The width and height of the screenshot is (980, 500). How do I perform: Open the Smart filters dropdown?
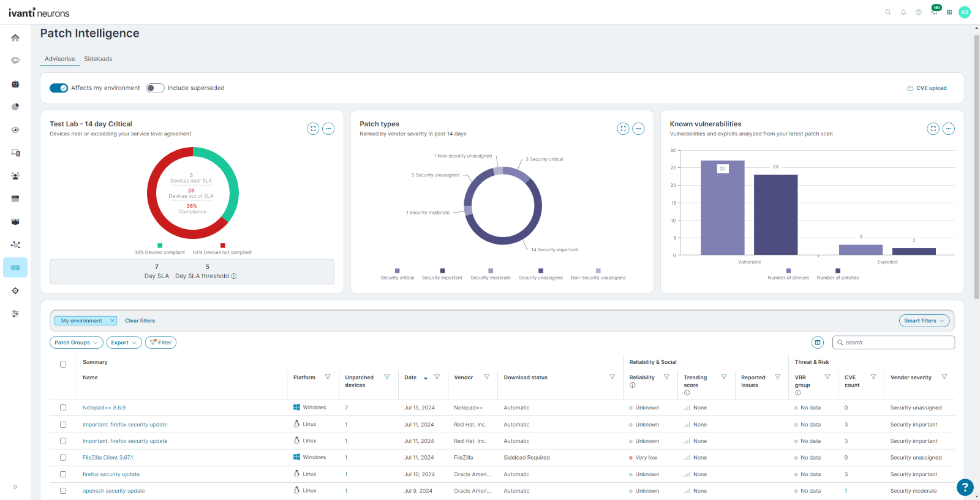tap(924, 320)
